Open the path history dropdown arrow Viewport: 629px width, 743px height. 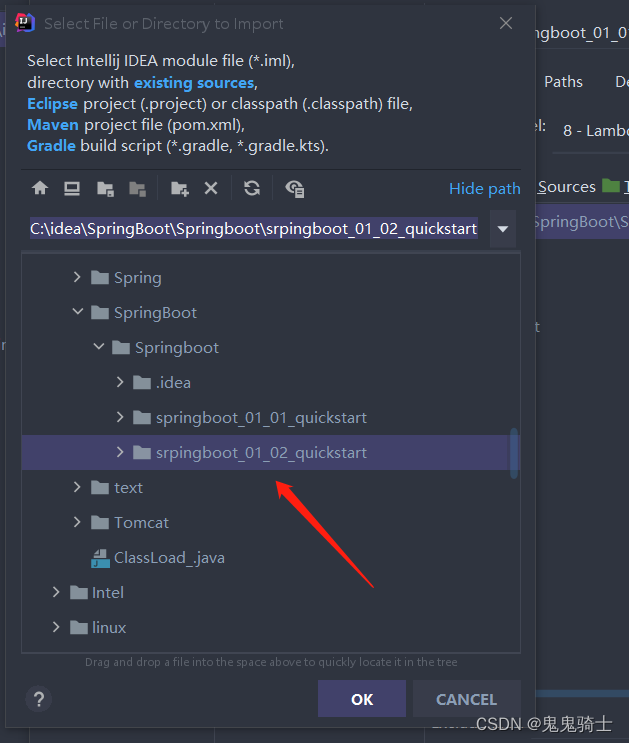click(503, 229)
